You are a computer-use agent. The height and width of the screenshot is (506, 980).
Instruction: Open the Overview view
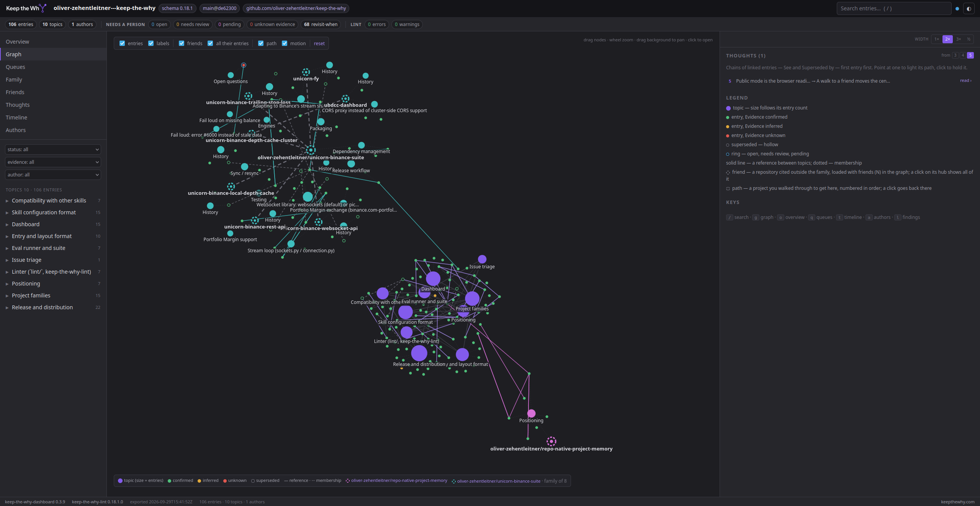[x=53, y=42]
